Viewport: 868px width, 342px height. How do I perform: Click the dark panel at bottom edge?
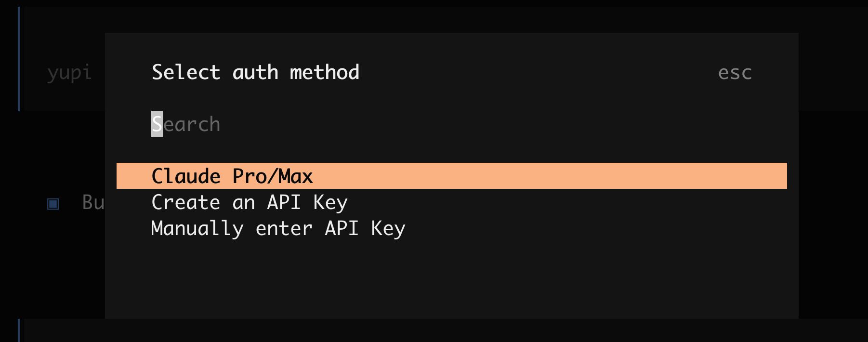[x=434, y=331]
